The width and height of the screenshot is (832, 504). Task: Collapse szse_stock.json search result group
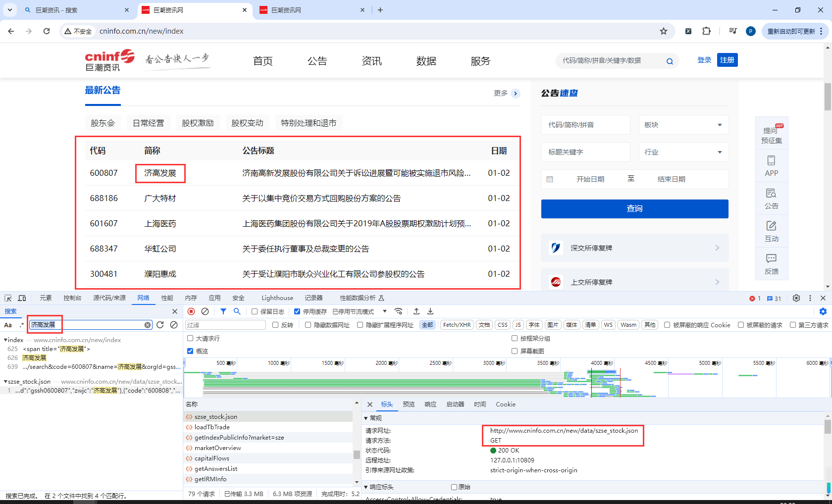click(x=5, y=382)
